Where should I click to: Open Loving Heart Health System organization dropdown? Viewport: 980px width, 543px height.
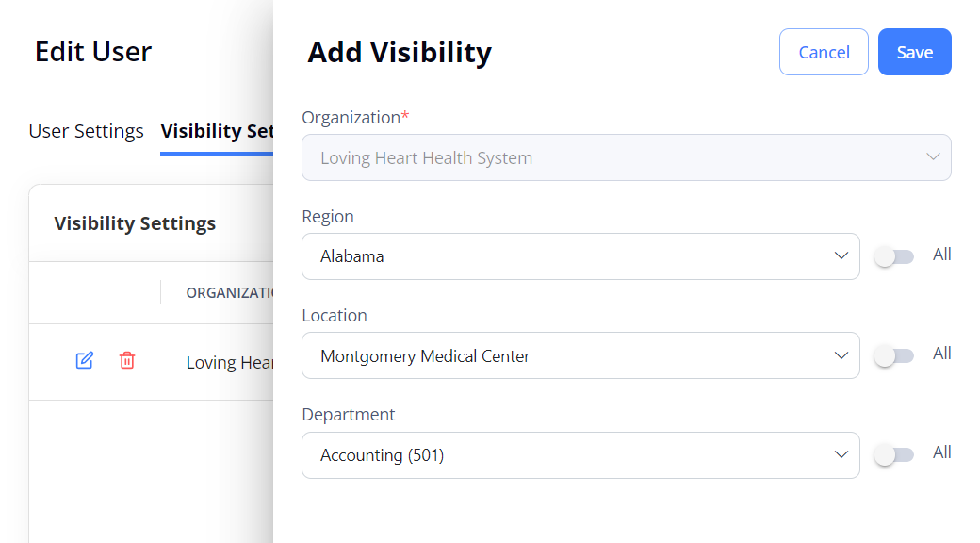point(627,157)
